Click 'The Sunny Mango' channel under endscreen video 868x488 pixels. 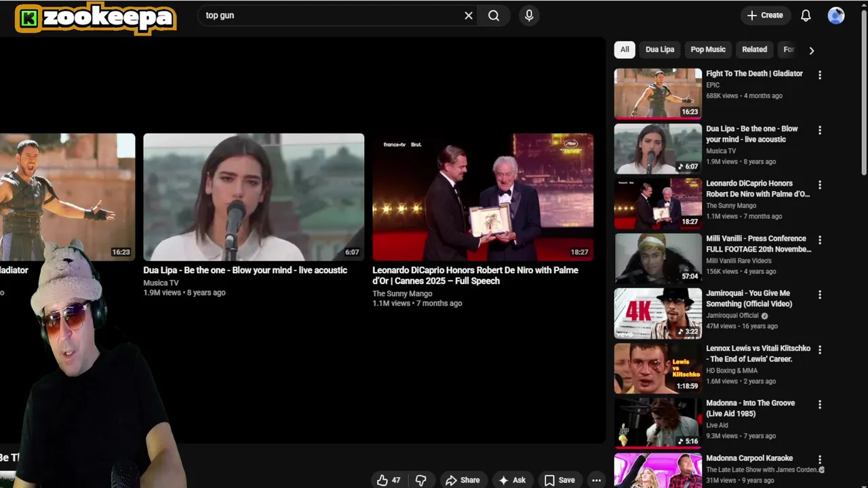coord(402,293)
